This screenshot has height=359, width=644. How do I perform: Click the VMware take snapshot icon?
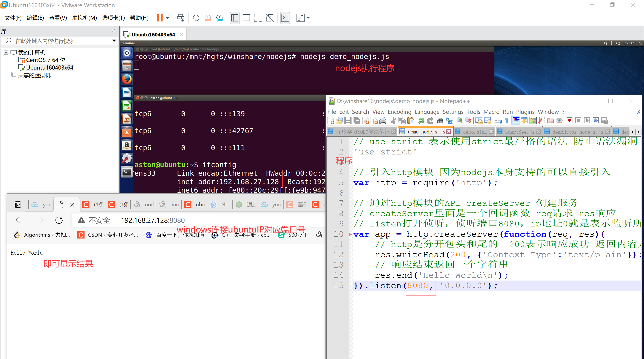(x=196, y=18)
